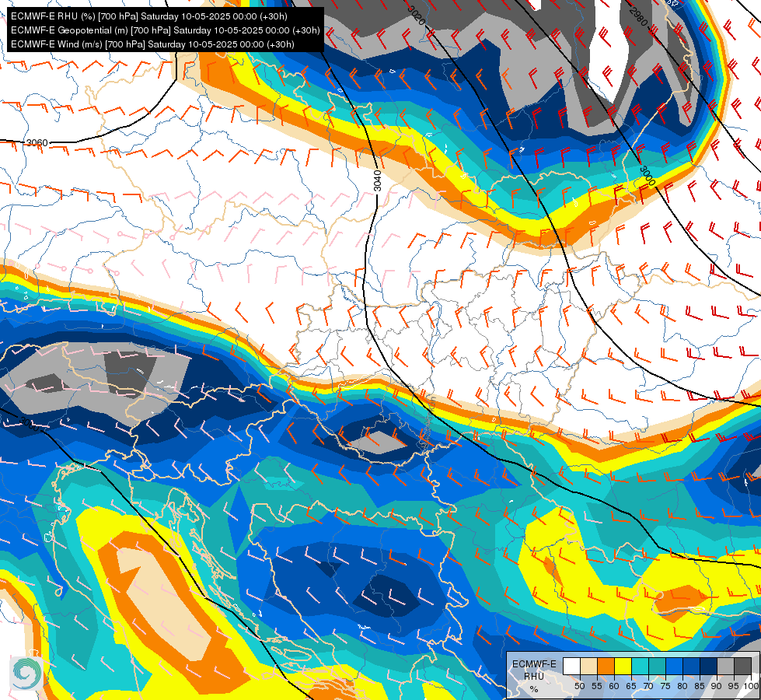761x700 pixels.
Task: Click the Wind (m/s) 700 hPa title line
Action: coord(152,44)
